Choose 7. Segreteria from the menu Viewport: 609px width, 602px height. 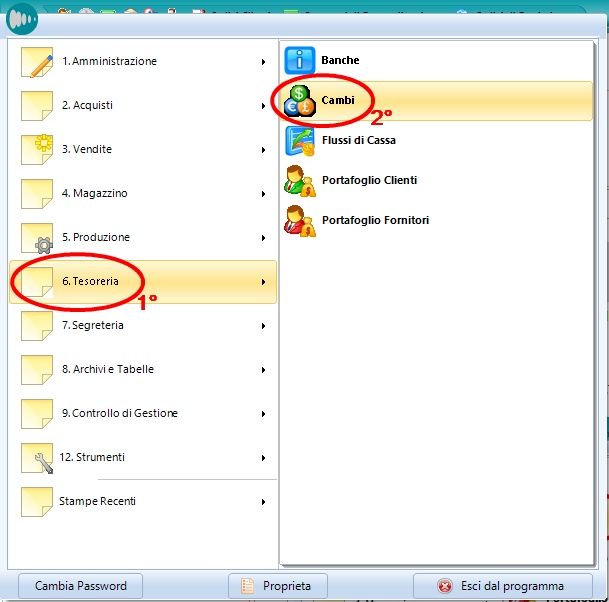pyautogui.click(x=93, y=326)
